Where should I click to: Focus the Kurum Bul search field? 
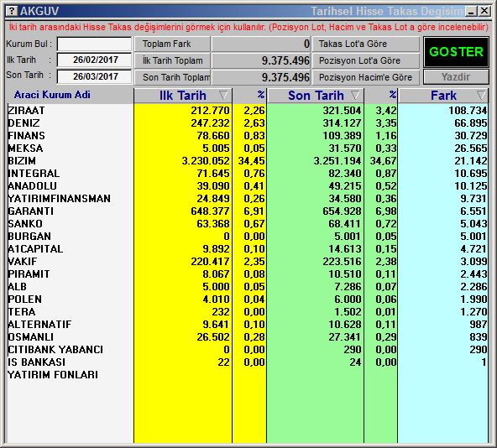94,44
